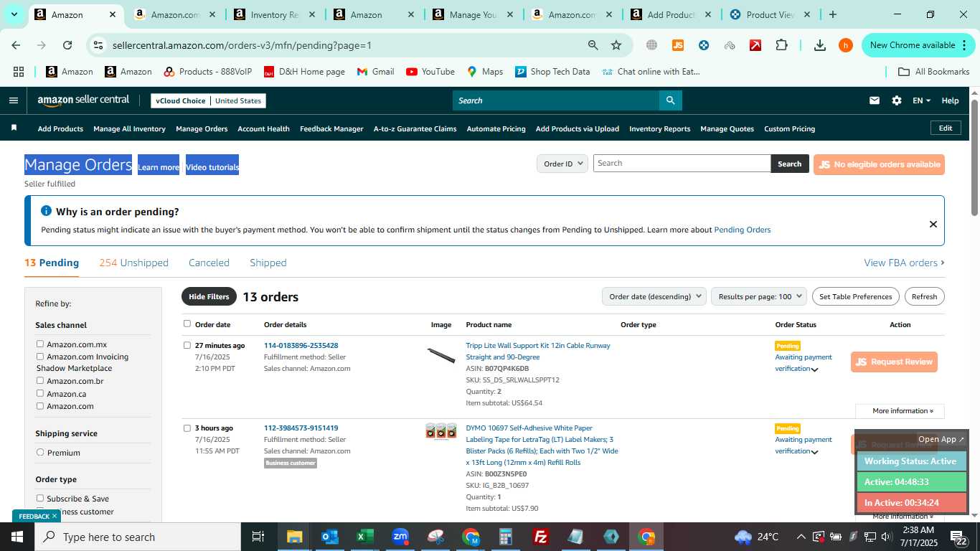Click the Windows Start button
The width and height of the screenshot is (980, 551).
point(17,537)
